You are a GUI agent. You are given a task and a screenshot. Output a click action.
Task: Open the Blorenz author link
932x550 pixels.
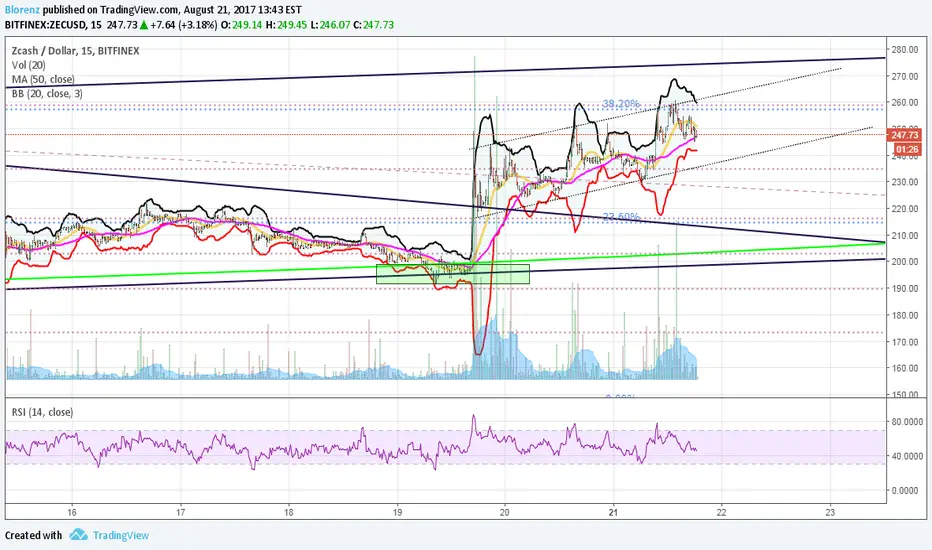point(22,10)
